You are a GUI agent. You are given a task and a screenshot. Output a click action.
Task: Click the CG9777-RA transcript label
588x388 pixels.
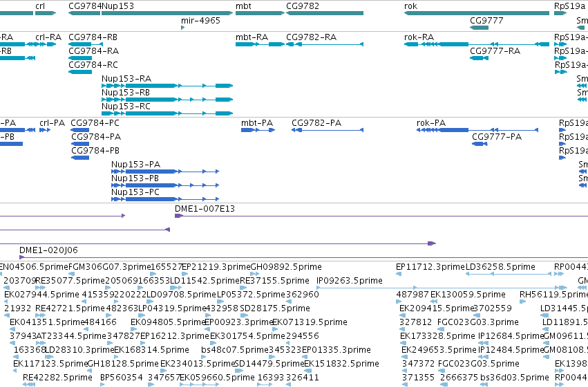click(x=495, y=51)
